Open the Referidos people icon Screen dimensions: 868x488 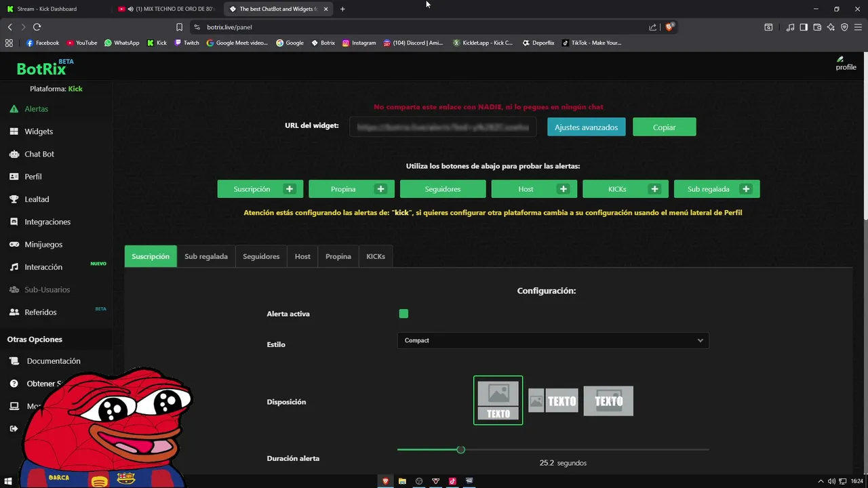[14, 312]
